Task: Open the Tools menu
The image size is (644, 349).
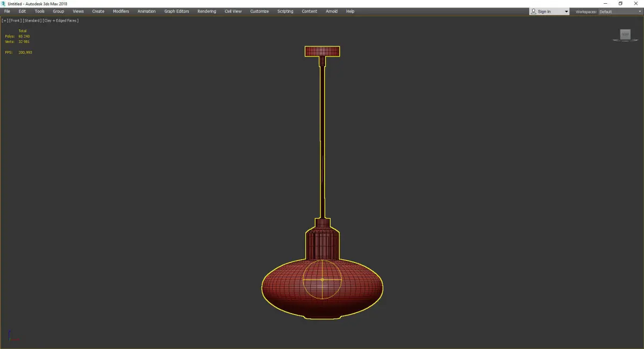Action: (x=40, y=11)
